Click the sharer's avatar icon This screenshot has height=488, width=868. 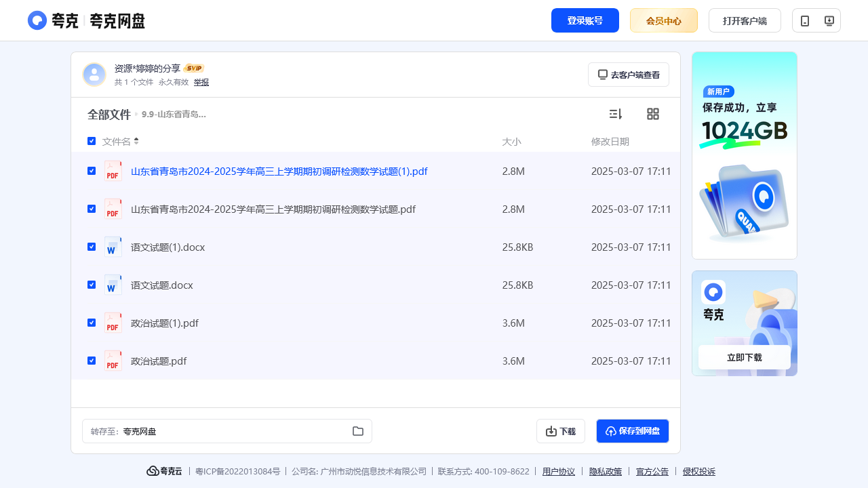coord(94,75)
